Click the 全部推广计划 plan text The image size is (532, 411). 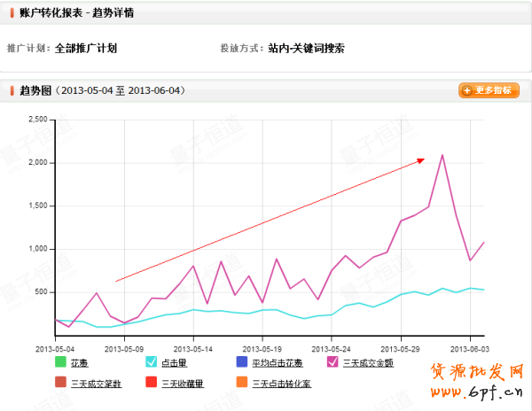(85, 49)
